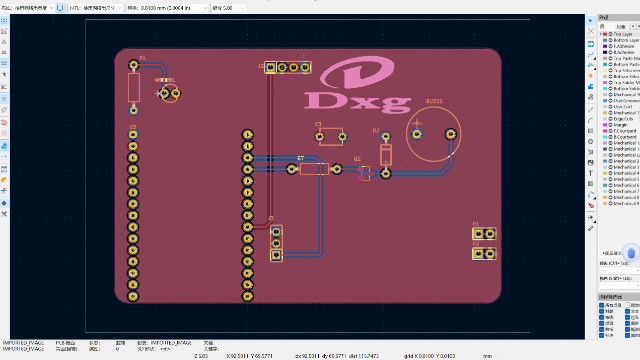The image size is (640, 360).
Task: Select the draw line tool
Action: pyautogui.click(x=591, y=109)
